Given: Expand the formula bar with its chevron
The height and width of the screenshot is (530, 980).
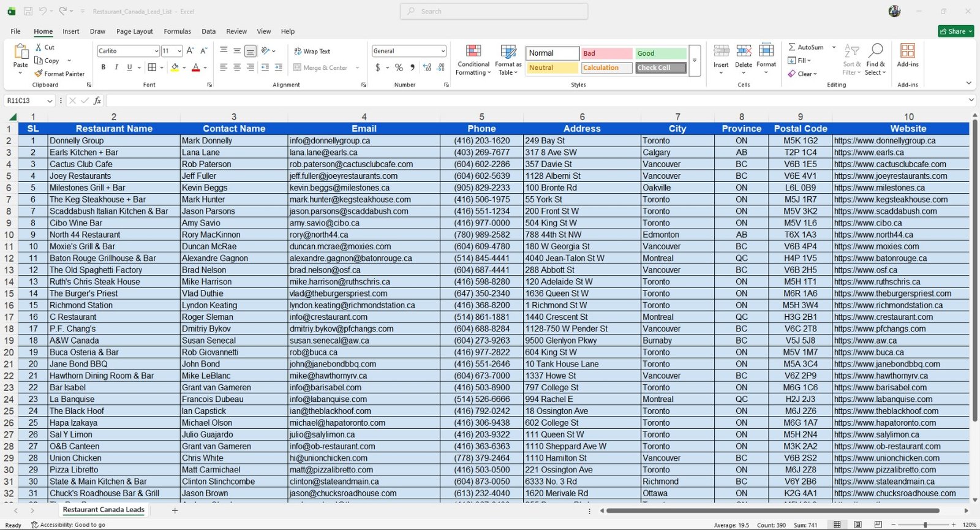Looking at the screenshot, I should (x=971, y=100).
